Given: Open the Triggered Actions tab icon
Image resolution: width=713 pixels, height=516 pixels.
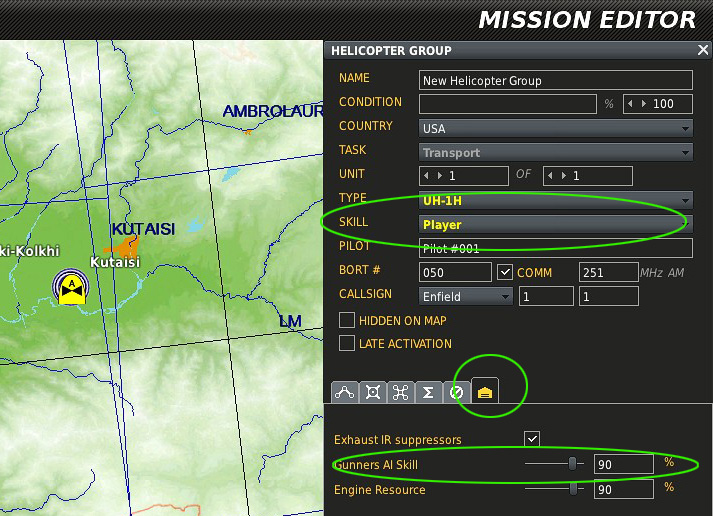Looking at the screenshot, I should (x=401, y=392).
